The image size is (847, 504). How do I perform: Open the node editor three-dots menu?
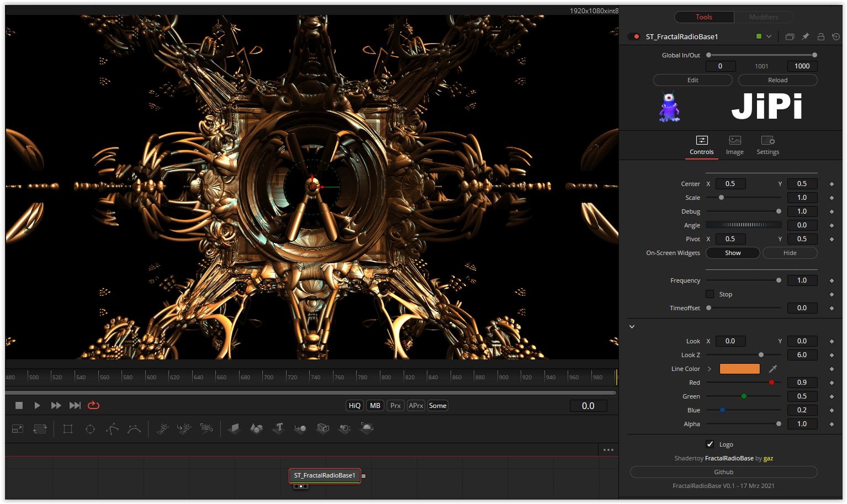coord(608,450)
